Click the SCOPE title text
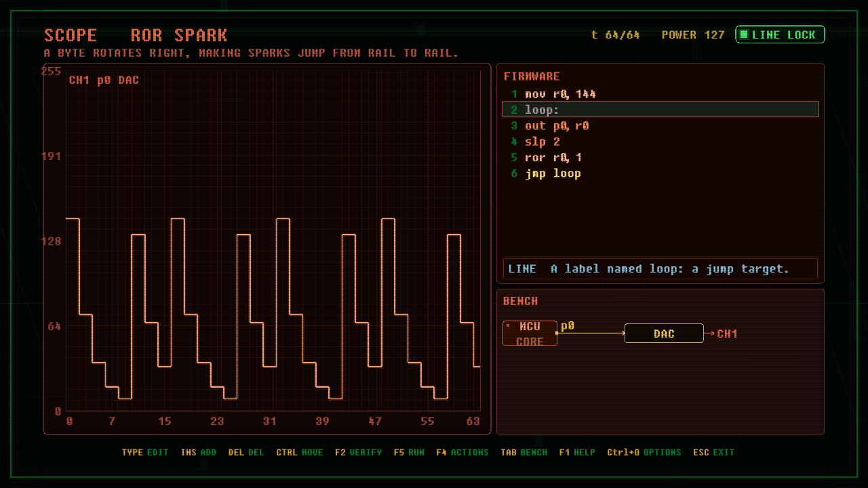This screenshot has height=488, width=868. (71, 35)
